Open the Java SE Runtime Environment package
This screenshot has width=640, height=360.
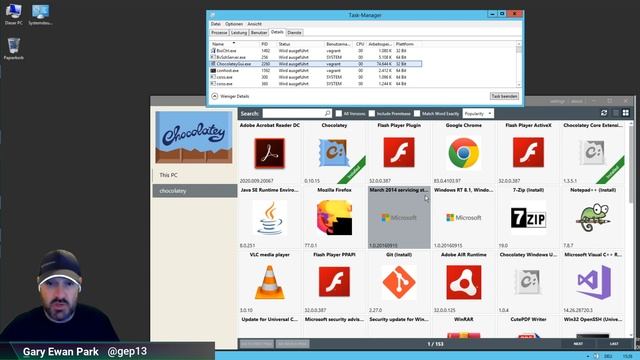[x=270, y=218]
